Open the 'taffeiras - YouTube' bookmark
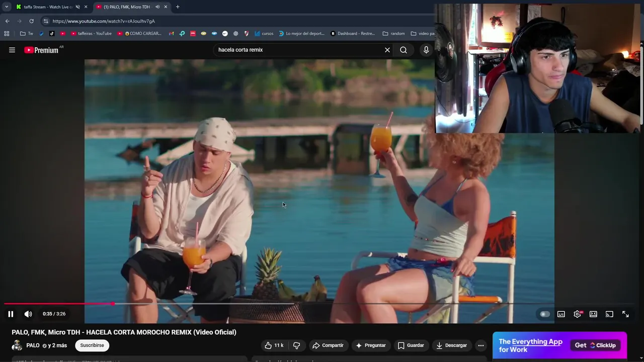The image size is (644, 362). [91, 34]
